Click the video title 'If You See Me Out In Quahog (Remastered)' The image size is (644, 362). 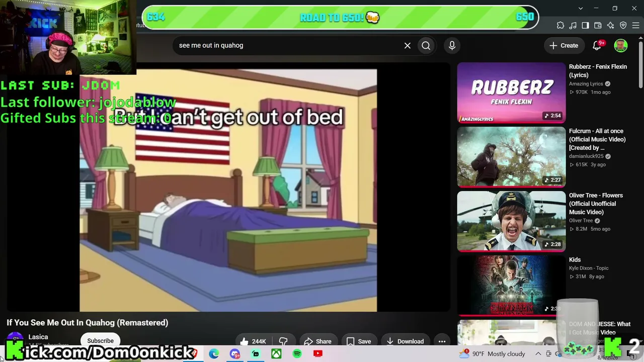(x=88, y=323)
